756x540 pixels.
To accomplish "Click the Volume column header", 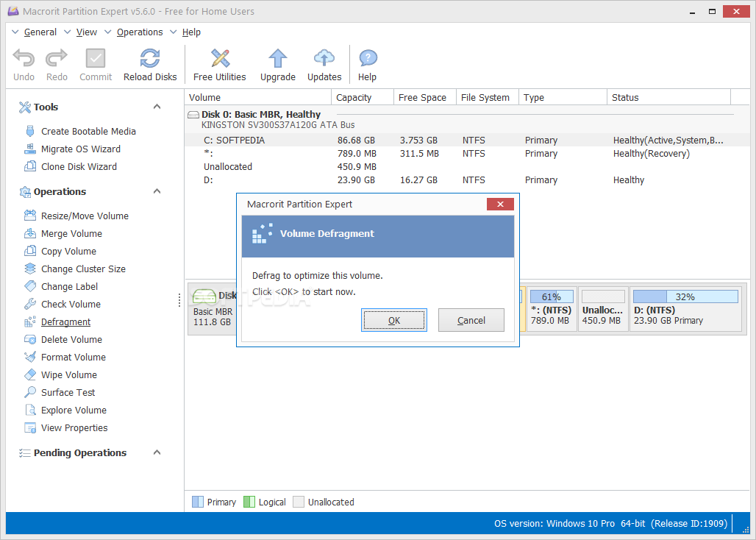I will coord(258,97).
